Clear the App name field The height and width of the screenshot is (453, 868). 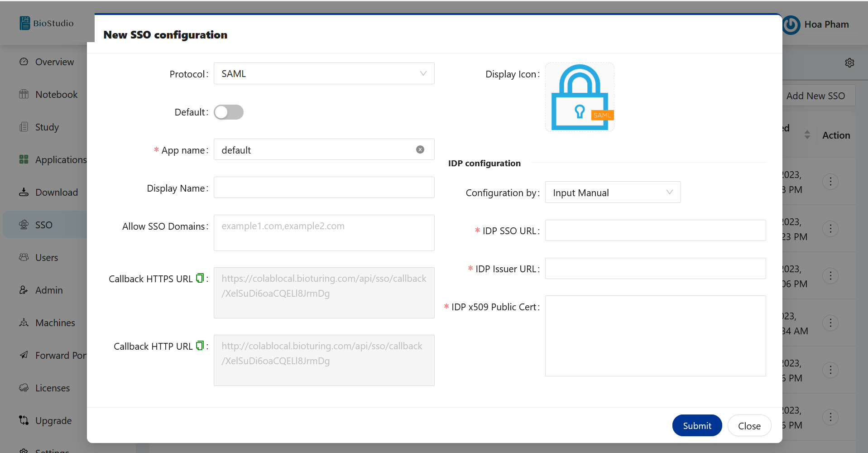[420, 149]
